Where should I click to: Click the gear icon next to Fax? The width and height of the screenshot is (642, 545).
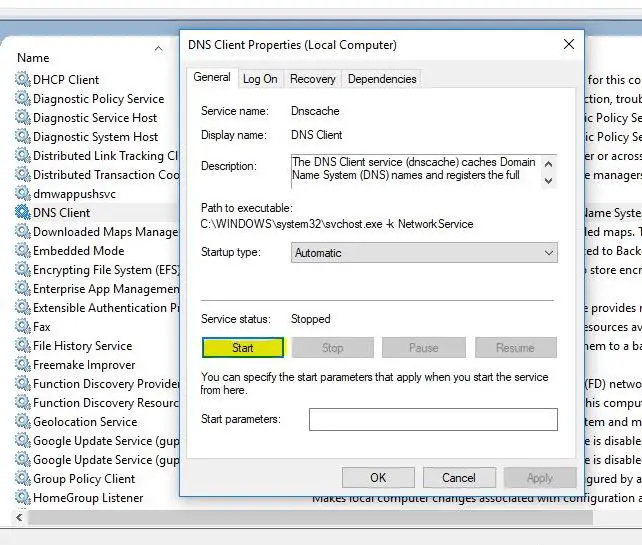23,327
